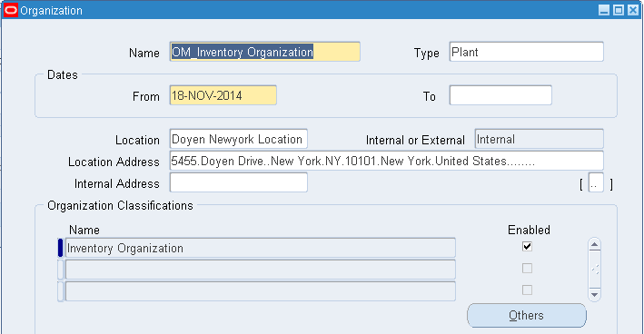Click the organization Name field
Screen dimensions: 644x334
point(265,52)
